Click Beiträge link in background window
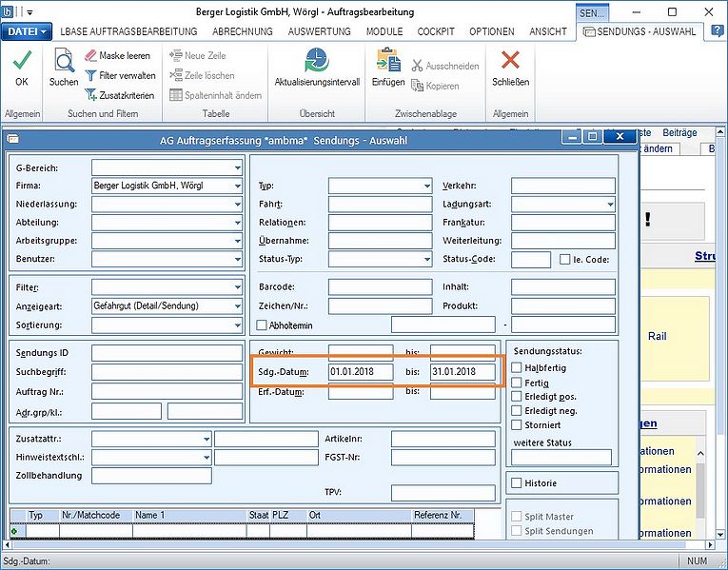The image size is (728, 570). [679, 133]
